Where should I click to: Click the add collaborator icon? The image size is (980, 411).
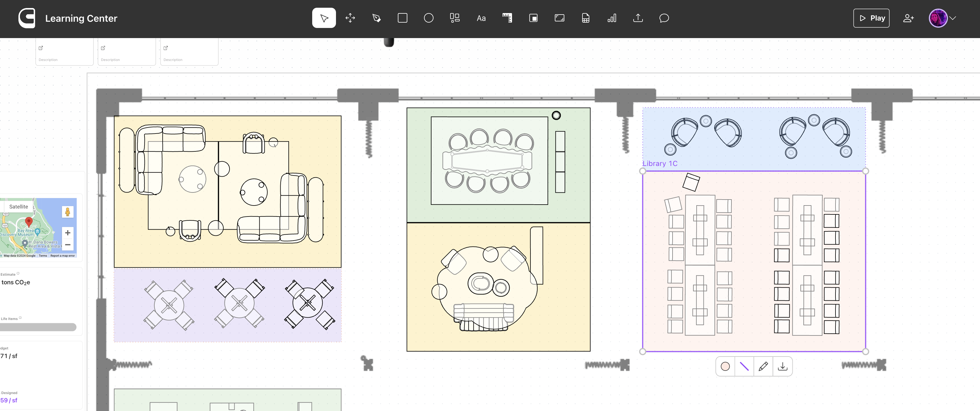click(x=908, y=18)
